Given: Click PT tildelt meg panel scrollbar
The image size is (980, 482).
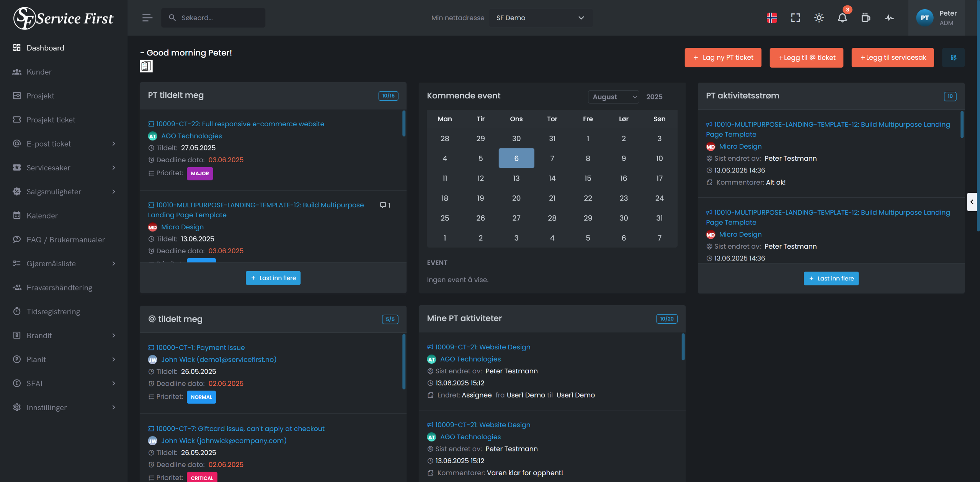Looking at the screenshot, I should [403, 123].
